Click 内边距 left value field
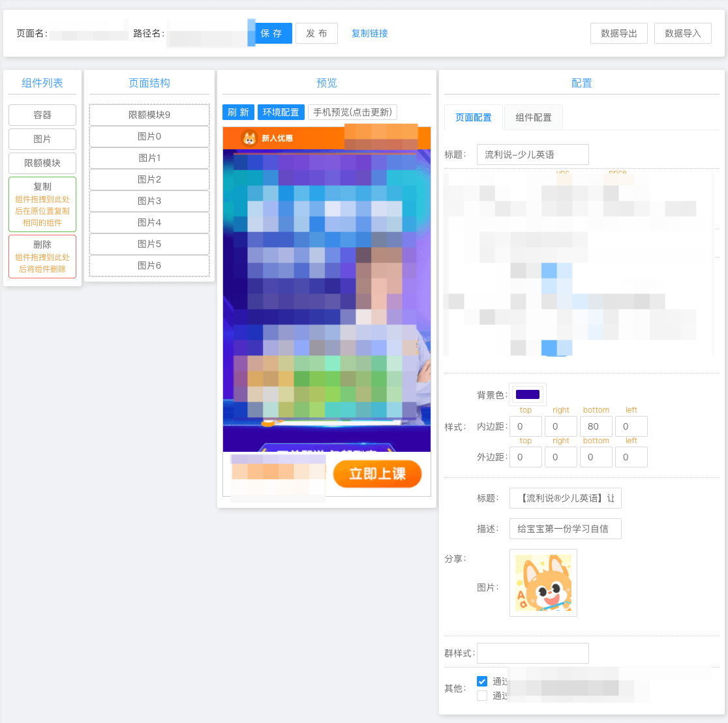 631,426
